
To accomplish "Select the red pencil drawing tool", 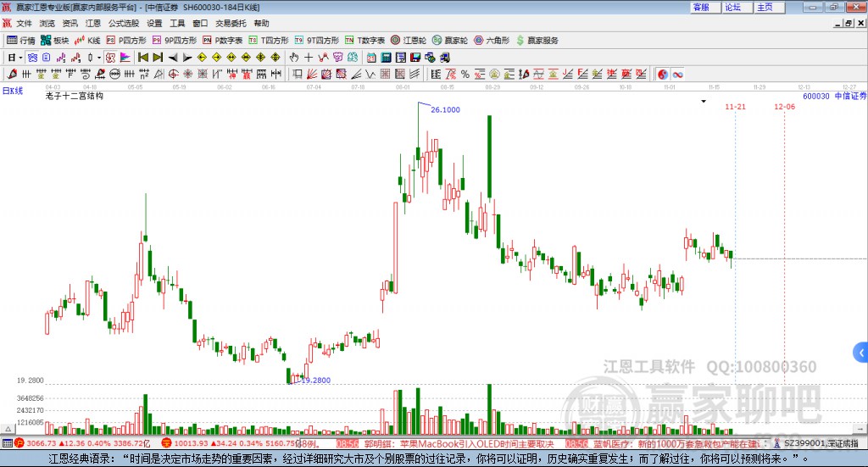I will tap(12, 74).
